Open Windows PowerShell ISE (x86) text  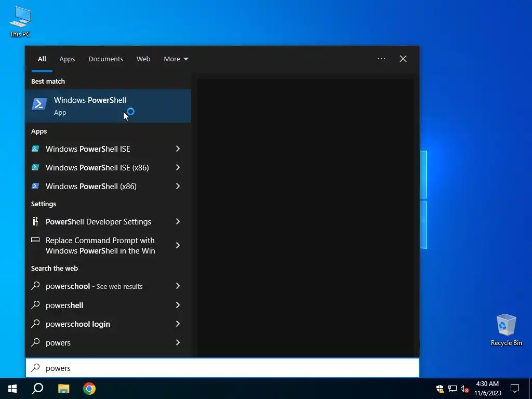tap(97, 168)
